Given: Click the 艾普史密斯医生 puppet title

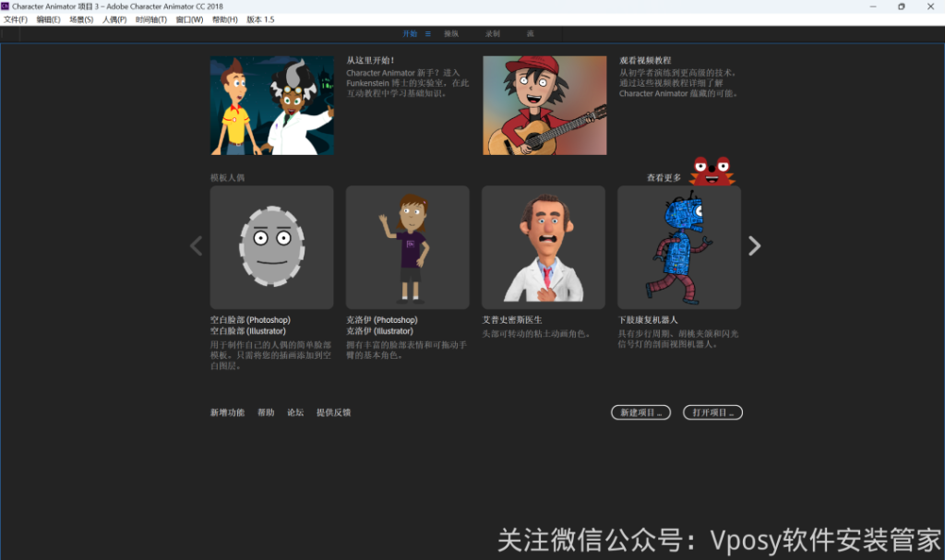Looking at the screenshot, I should pyautogui.click(x=511, y=320).
